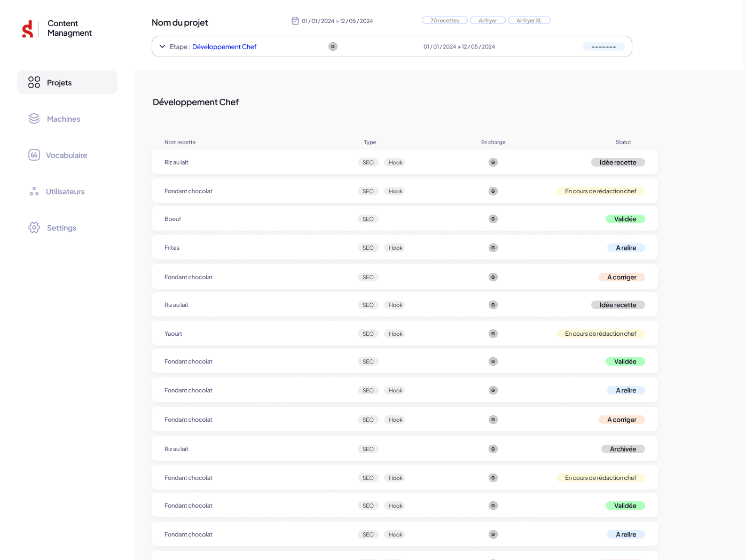This screenshot has height=560, width=745.
Task: Click the Airfryer XL tag
Action: click(x=529, y=20)
